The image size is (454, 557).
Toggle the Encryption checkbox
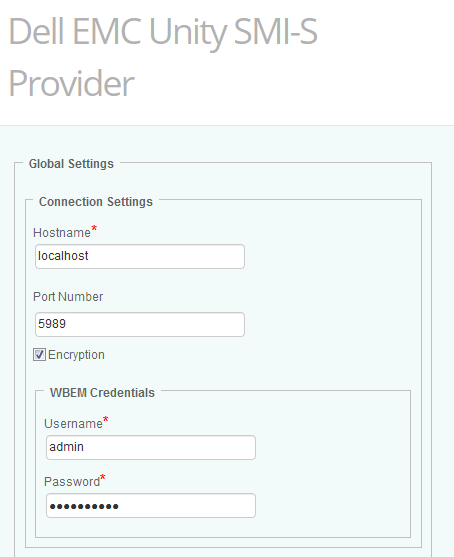(39, 355)
